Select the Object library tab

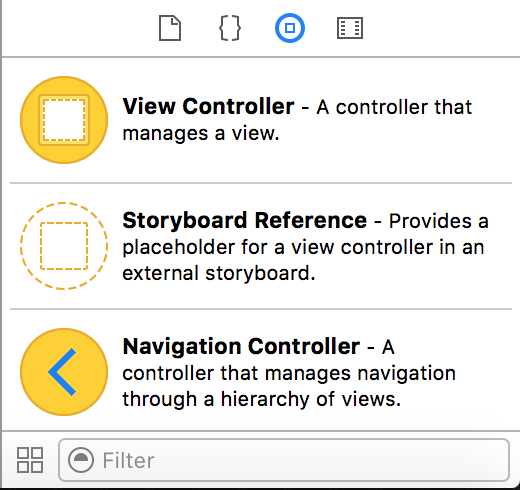click(x=290, y=28)
